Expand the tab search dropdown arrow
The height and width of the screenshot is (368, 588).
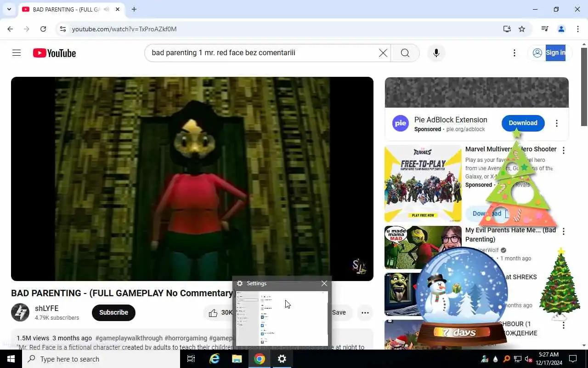point(9,9)
